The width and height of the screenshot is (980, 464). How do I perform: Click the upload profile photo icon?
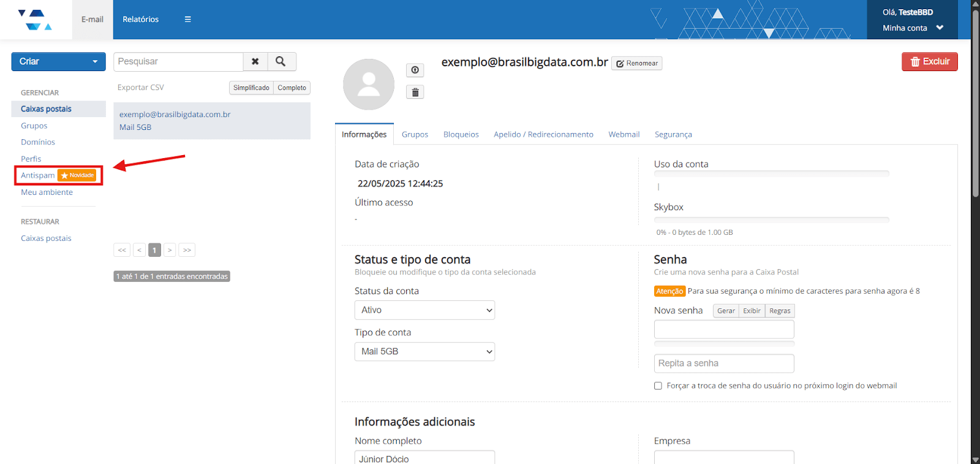[x=415, y=70]
